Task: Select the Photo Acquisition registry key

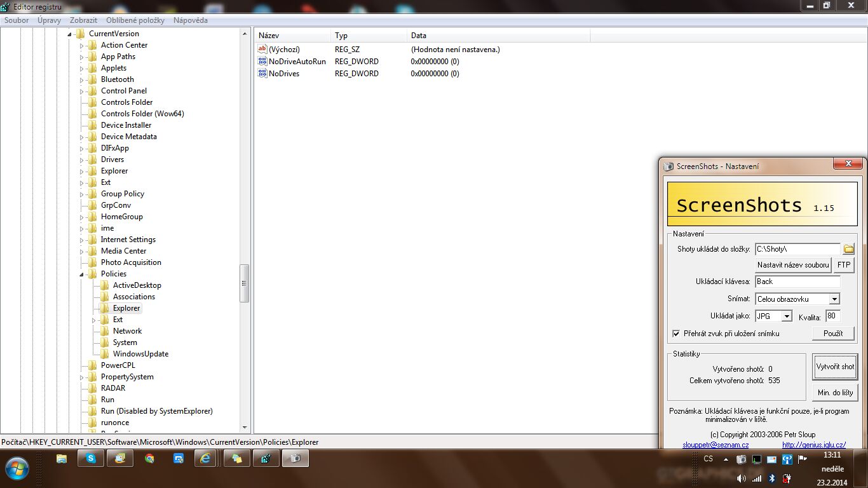Action: point(131,262)
